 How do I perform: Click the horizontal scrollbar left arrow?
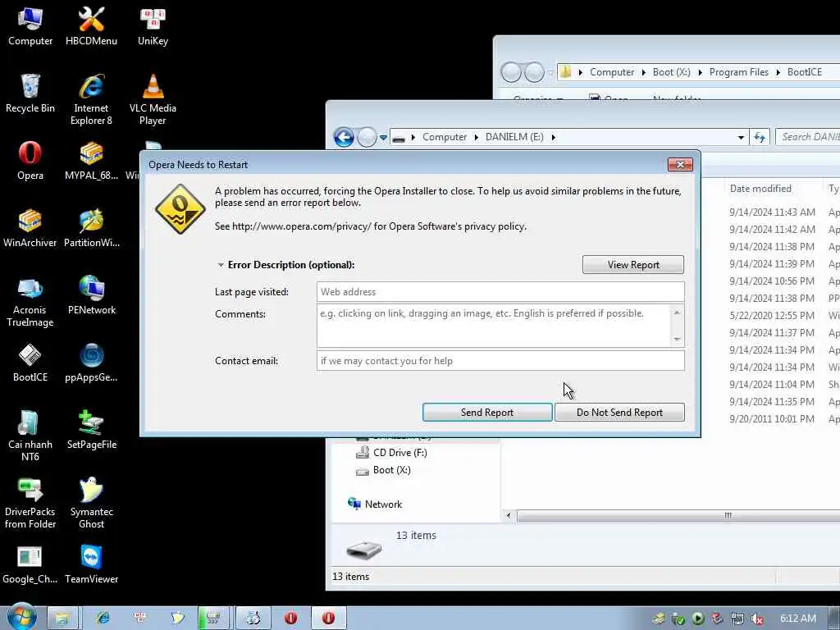click(x=509, y=516)
